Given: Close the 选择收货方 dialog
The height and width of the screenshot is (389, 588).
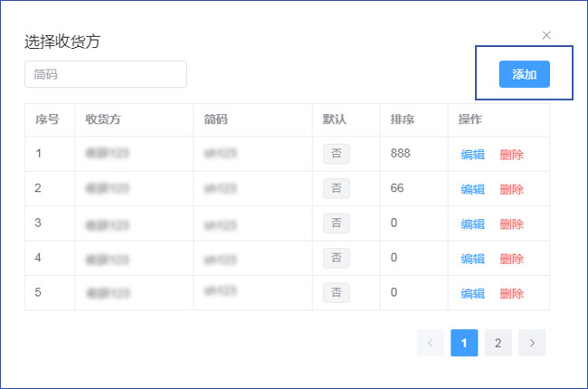Looking at the screenshot, I should click(546, 35).
